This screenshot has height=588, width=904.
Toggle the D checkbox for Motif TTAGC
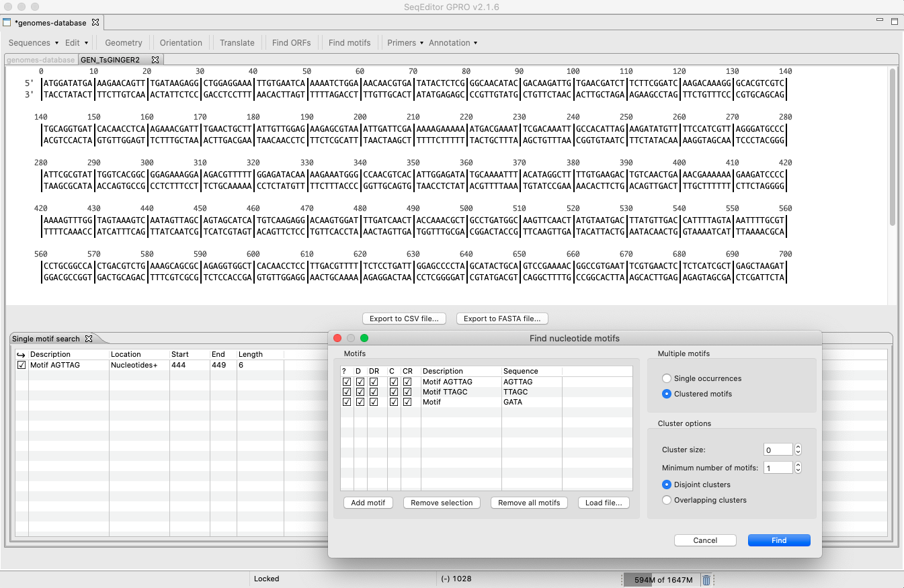360,392
